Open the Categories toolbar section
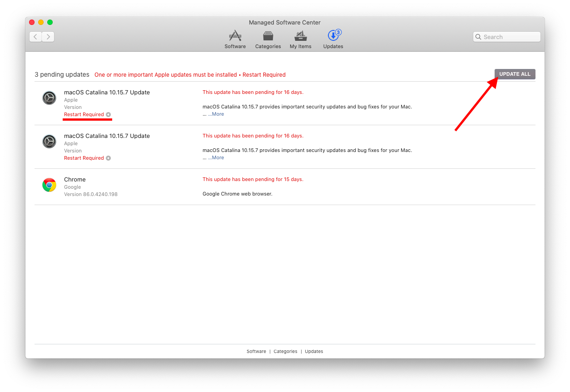 (x=268, y=39)
